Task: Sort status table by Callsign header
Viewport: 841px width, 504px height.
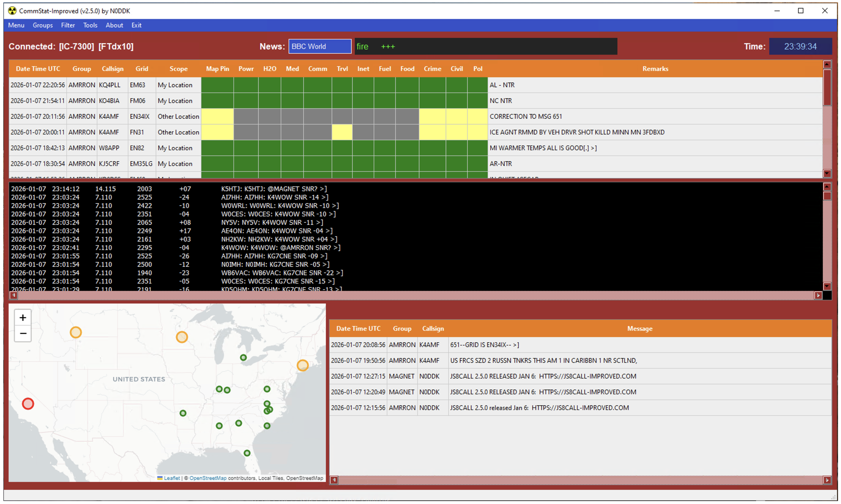Action: coord(113,69)
